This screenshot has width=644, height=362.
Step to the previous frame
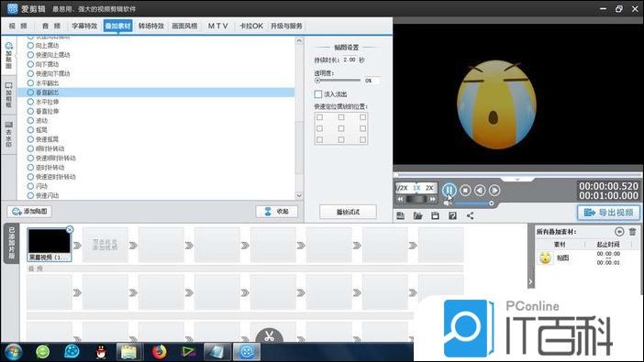[x=480, y=190]
